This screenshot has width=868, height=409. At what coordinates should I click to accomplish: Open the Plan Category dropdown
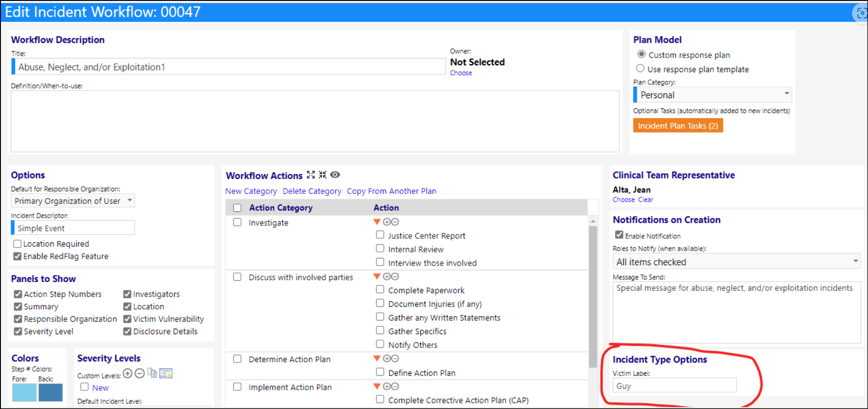pyautogui.click(x=712, y=95)
